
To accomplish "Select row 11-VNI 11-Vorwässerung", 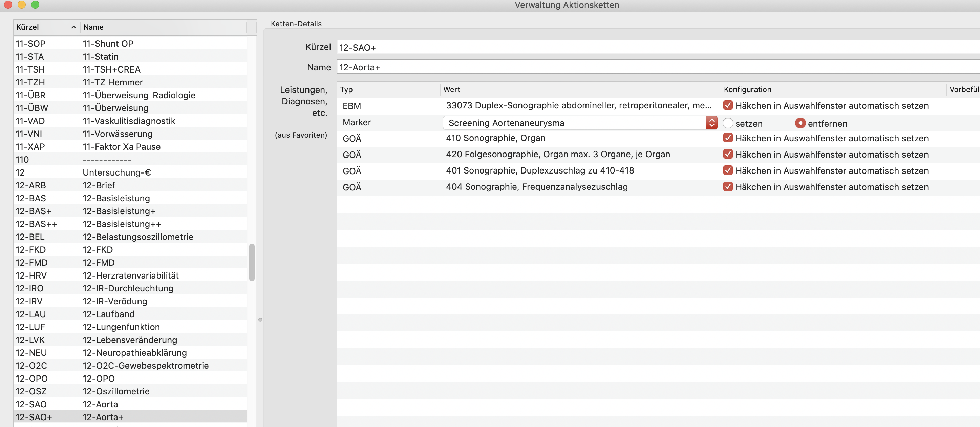I will point(130,134).
